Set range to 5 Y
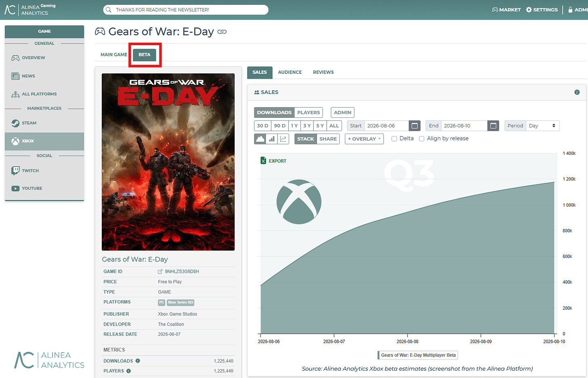Viewport: 588px width, 378px height. coord(320,126)
